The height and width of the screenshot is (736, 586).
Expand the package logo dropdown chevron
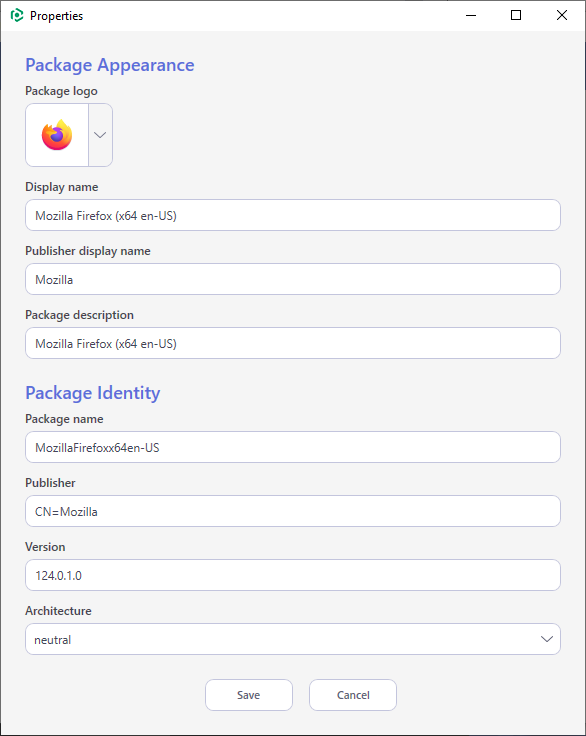[100, 135]
